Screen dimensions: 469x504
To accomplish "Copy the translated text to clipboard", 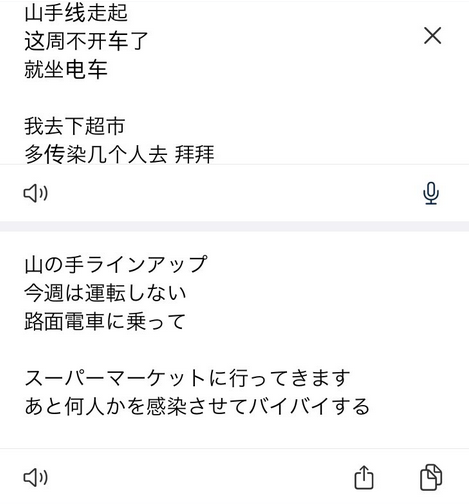I will [431, 477].
